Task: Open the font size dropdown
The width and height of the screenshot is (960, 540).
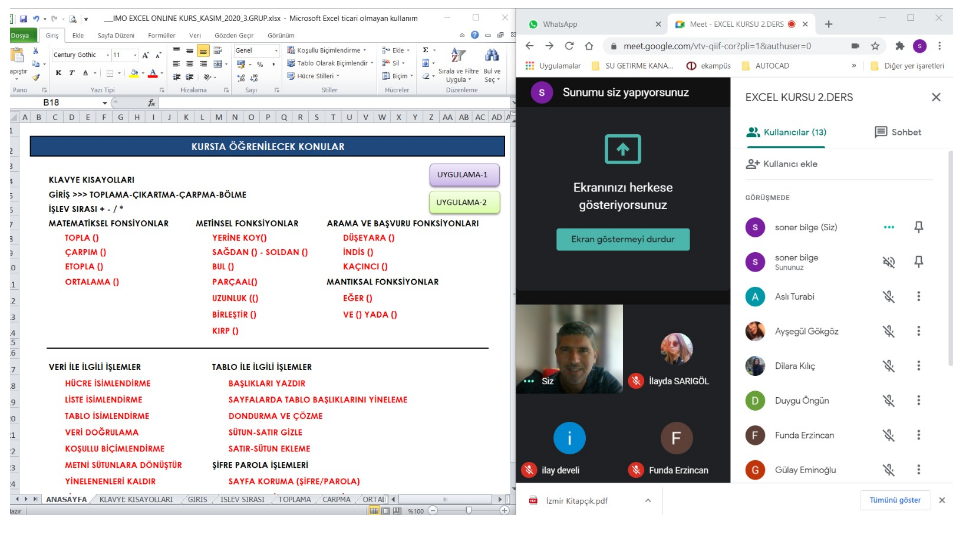Action: [x=135, y=55]
